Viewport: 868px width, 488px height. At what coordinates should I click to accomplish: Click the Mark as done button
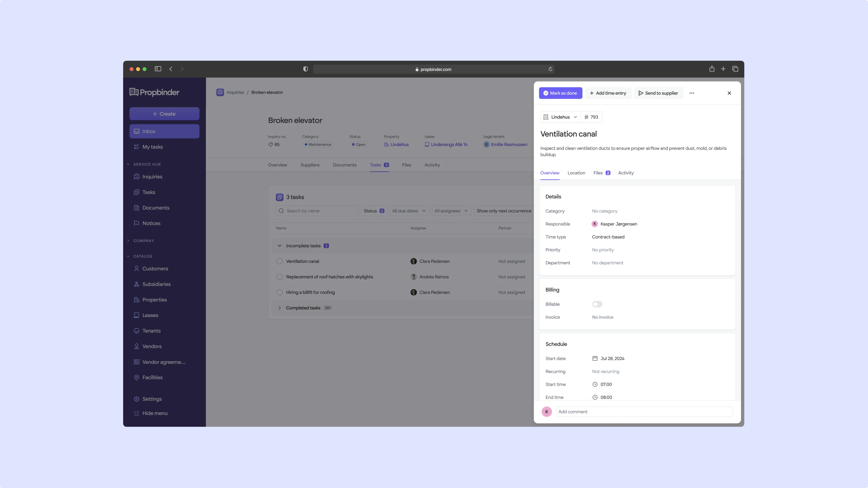[x=560, y=93]
